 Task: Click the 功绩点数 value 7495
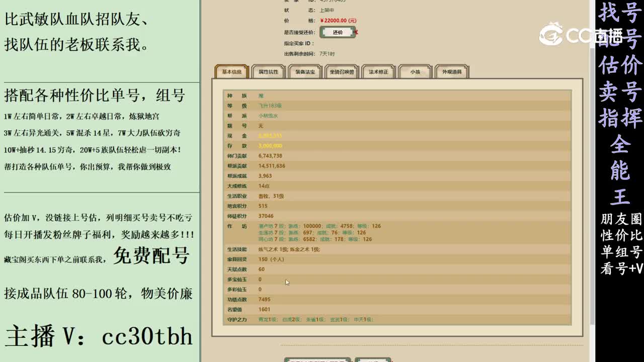click(x=264, y=300)
